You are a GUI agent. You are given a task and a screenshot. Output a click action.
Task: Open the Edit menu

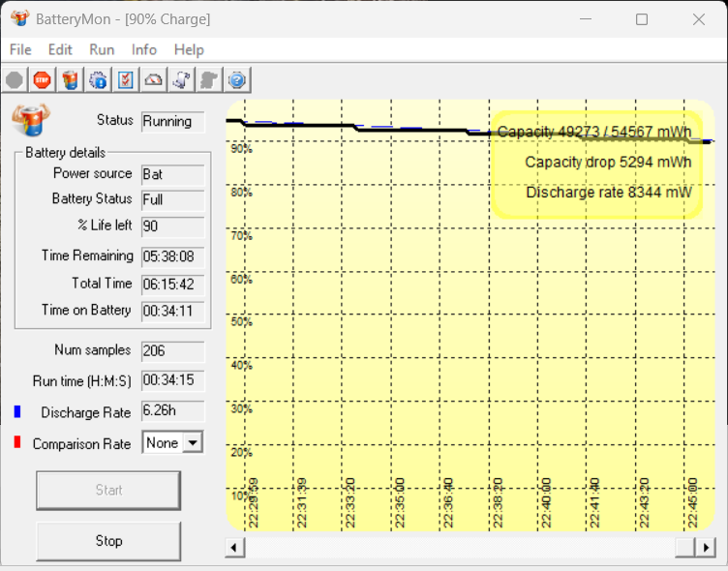(60, 49)
